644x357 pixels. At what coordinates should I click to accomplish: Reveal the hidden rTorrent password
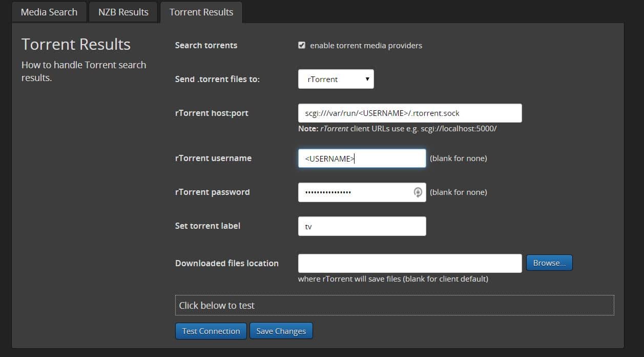point(418,192)
